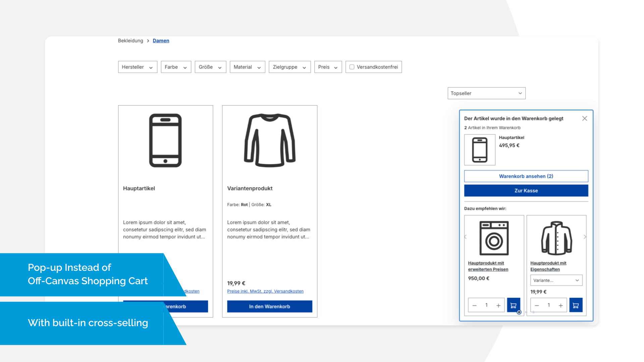
Task: Click quantity field of Hauptprodukt mit Eigenschaften
Action: 549,305
